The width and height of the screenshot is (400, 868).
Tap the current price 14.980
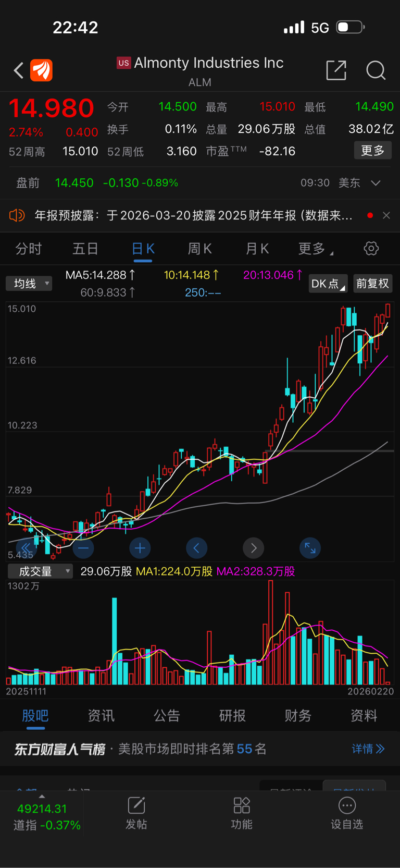click(x=52, y=108)
